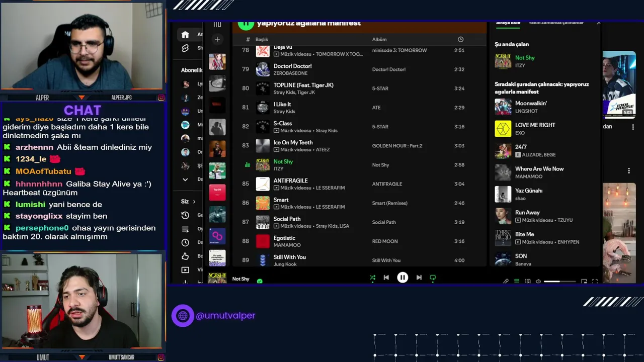Screen dimensions: 644x362
Task: Sort by duration clock column icon
Action: 460,39
